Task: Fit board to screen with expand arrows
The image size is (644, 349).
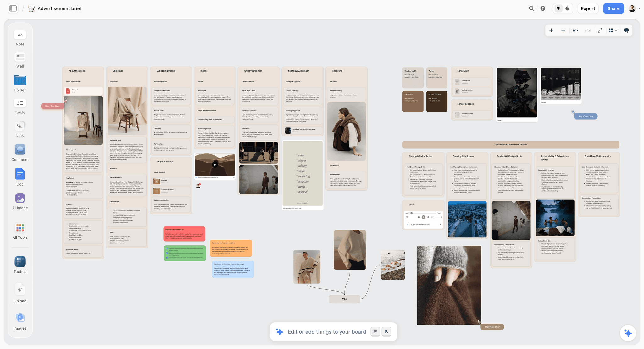Action: pyautogui.click(x=600, y=30)
